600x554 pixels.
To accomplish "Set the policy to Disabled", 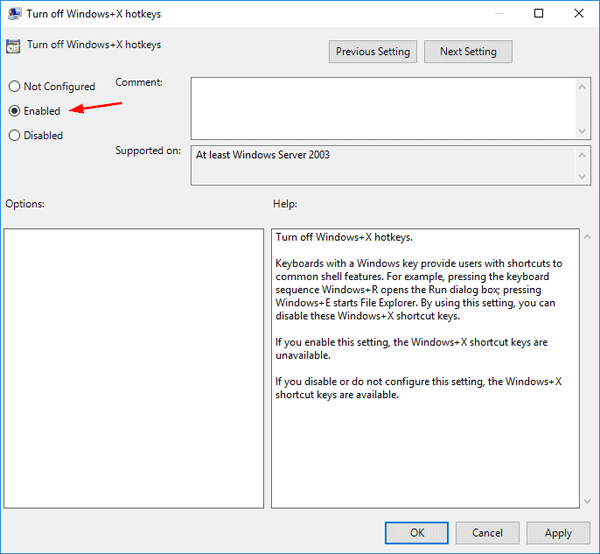I will tap(14, 135).
